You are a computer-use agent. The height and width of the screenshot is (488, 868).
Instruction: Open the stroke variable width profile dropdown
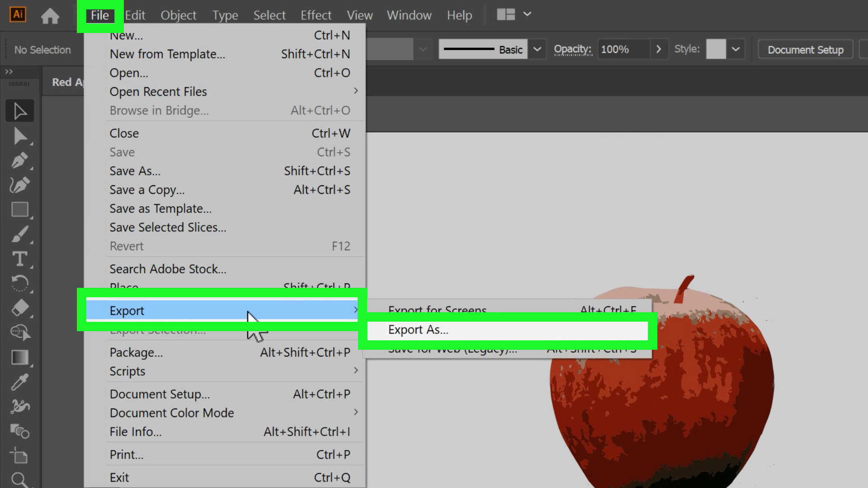point(537,49)
